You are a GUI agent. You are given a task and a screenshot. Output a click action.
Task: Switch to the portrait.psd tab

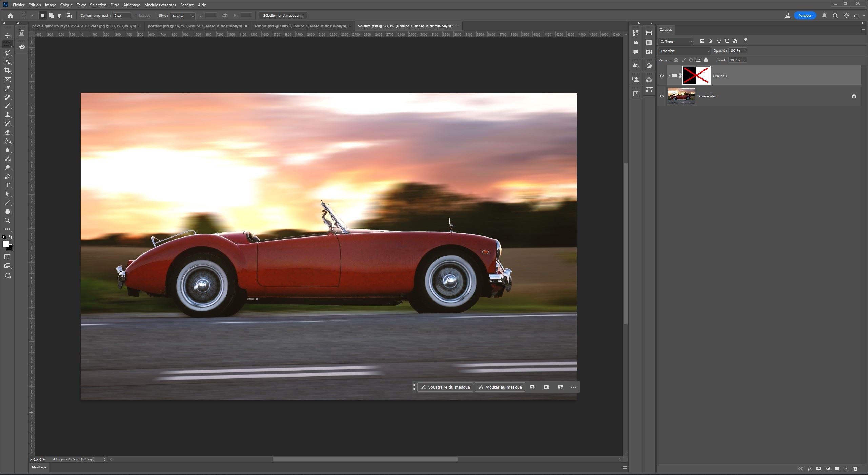click(195, 26)
